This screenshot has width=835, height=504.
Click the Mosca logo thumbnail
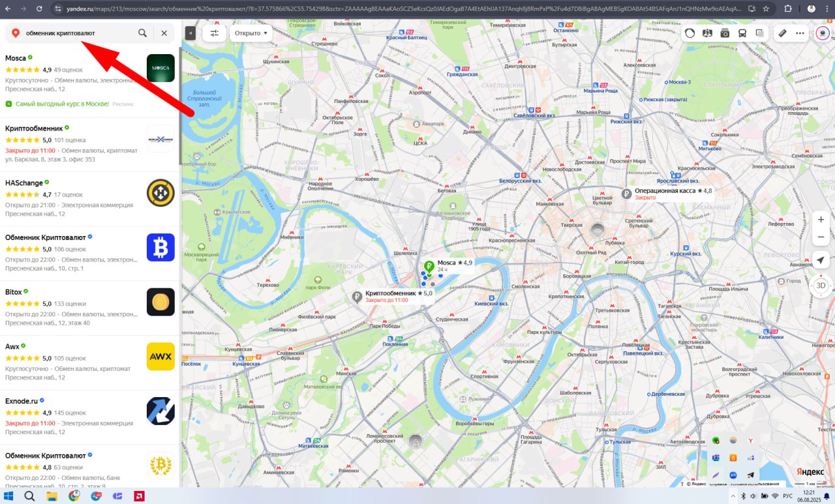[160, 68]
